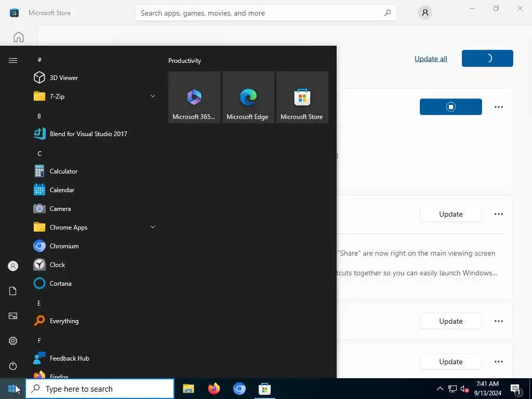This screenshot has width=532, height=399.
Task: Open Feedback Hub
Action: [x=95, y=358]
